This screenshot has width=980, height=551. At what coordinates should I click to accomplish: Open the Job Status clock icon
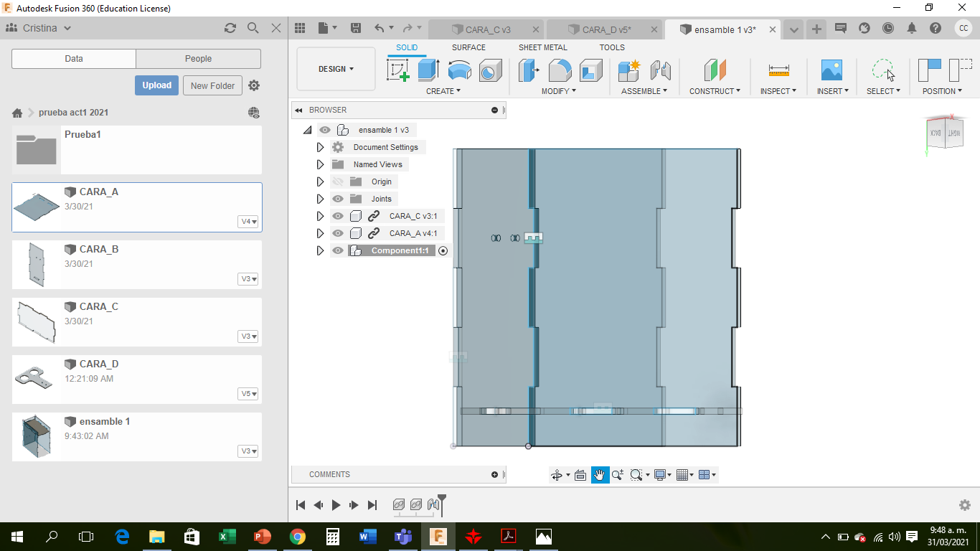888,28
